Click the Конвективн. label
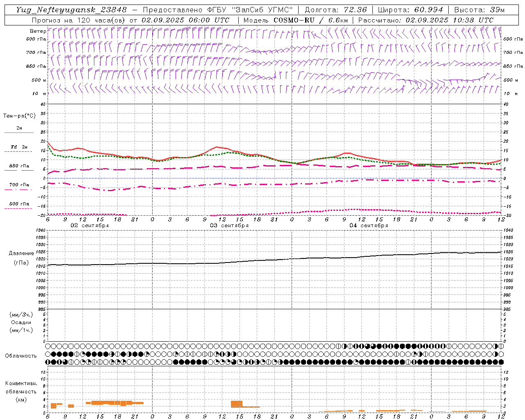 [x=21, y=383]
